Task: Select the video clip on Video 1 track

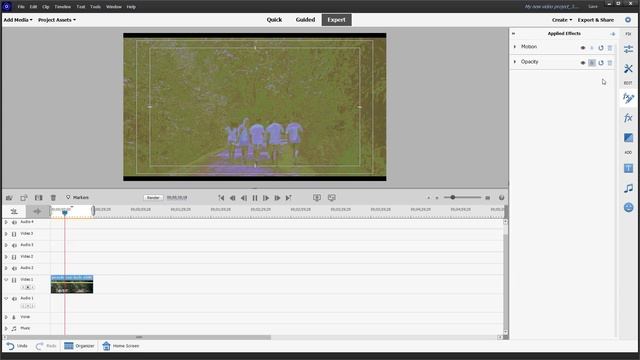Action: click(72, 284)
